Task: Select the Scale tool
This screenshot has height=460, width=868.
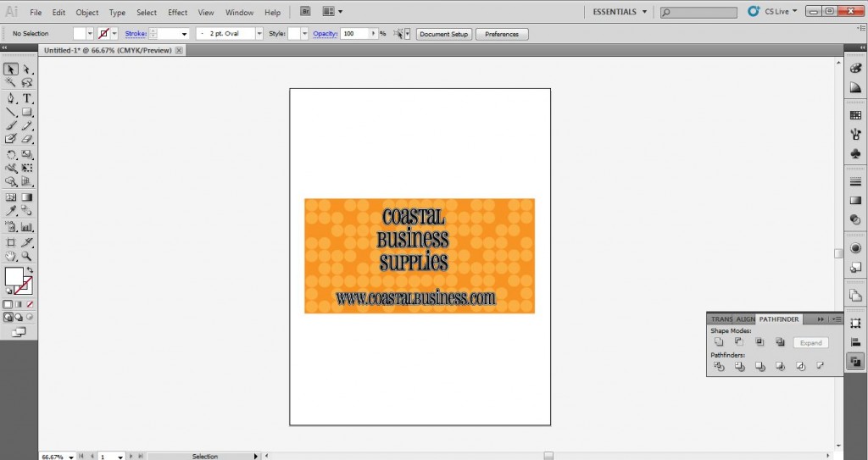Action: (x=26, y=154)
